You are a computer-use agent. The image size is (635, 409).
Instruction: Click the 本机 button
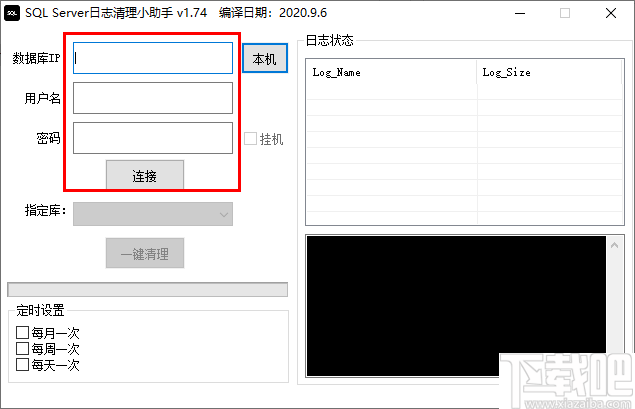coord(265,59)
